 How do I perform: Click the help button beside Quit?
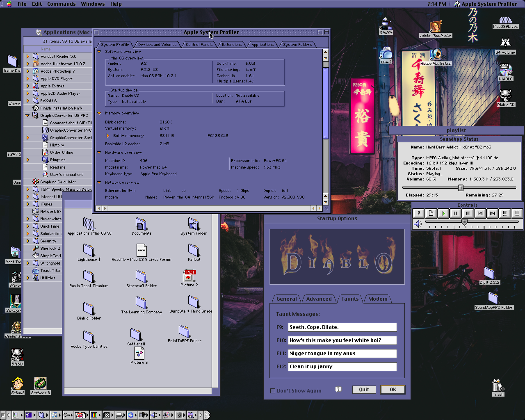(x=338, y=389)
